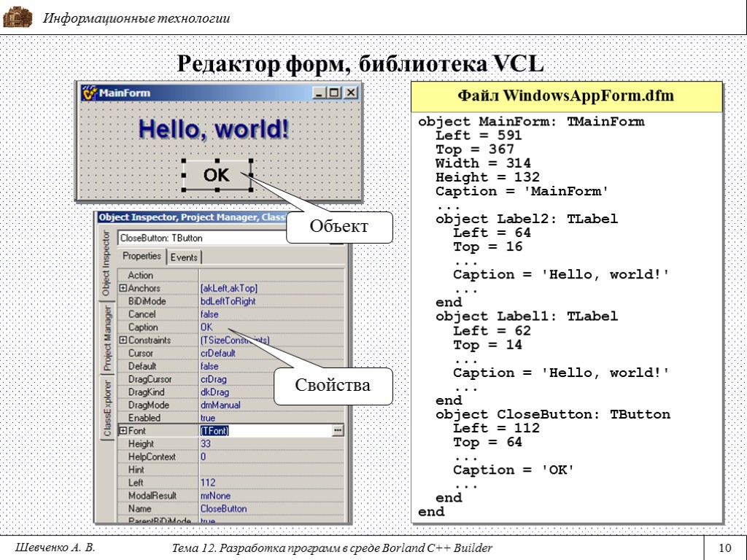747x560 pixels.
Task: Switch to the Events tab
Action: coord(184,257)
